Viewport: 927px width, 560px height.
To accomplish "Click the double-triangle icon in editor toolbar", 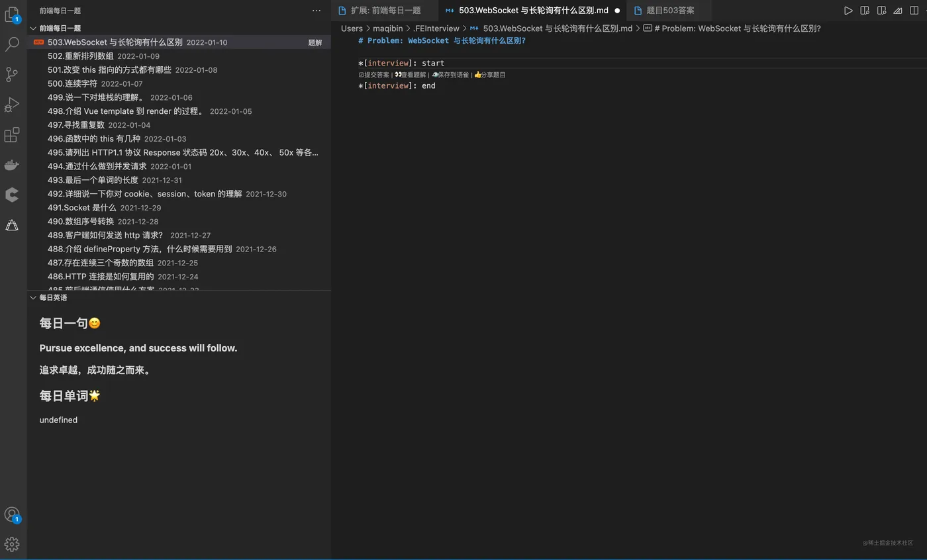I will click(898, 11).
